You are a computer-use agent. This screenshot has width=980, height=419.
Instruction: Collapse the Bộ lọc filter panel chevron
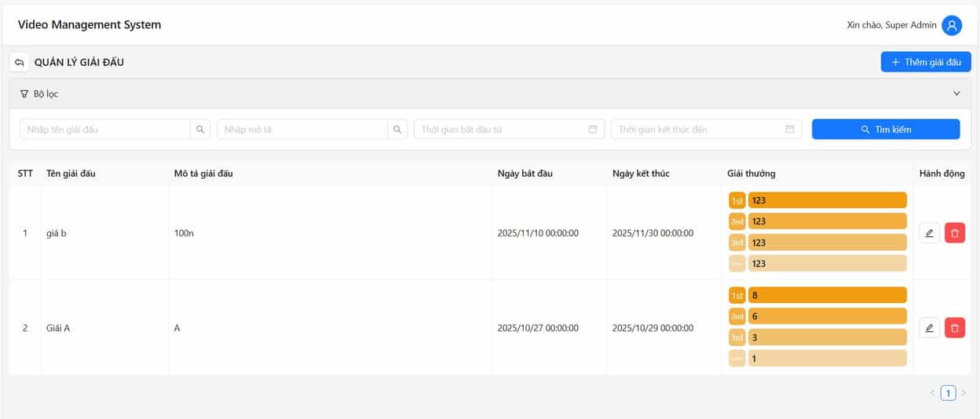point(956,93)
